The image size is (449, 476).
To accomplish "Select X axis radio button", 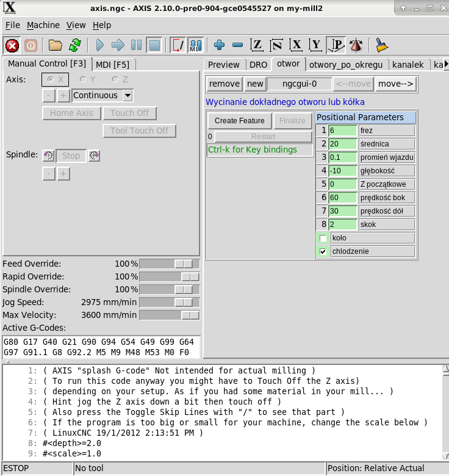I will 56,79.
